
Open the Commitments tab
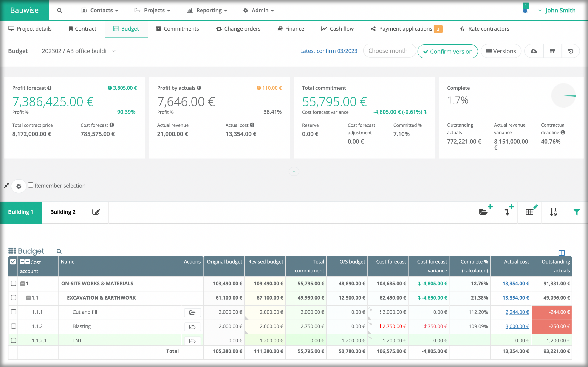pyautogui.click(x=181, y=28)
